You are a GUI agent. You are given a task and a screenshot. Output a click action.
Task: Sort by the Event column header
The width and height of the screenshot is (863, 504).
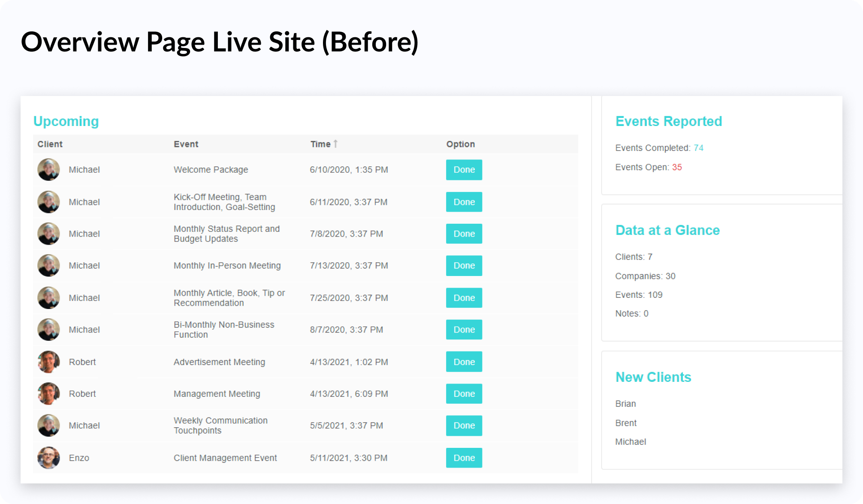click(x=186, y=144)
